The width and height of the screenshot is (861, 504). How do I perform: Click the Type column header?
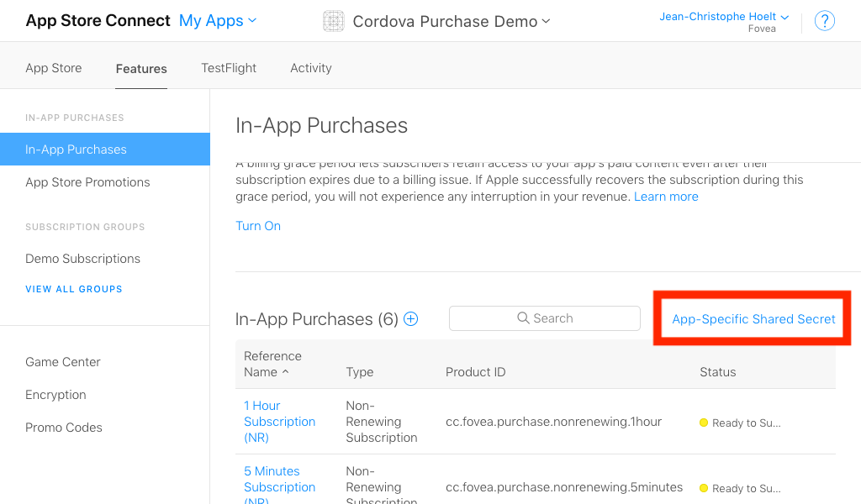360,372
